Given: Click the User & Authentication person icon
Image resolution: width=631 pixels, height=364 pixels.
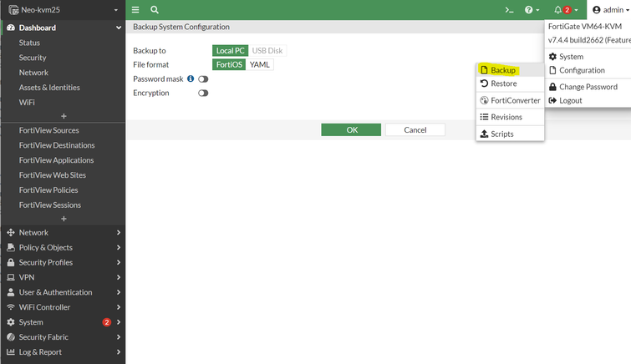Looking at the screenshot, I should [11, 292].
